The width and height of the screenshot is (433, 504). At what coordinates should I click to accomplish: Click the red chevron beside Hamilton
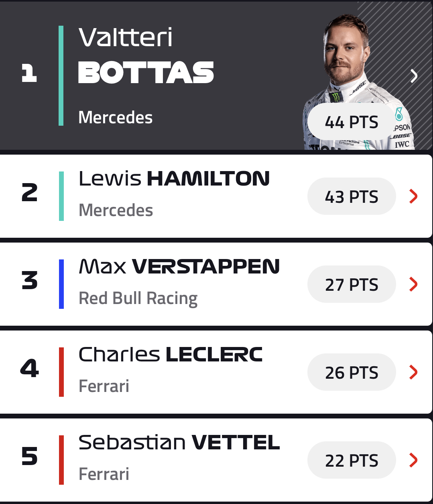pos(413,196)
